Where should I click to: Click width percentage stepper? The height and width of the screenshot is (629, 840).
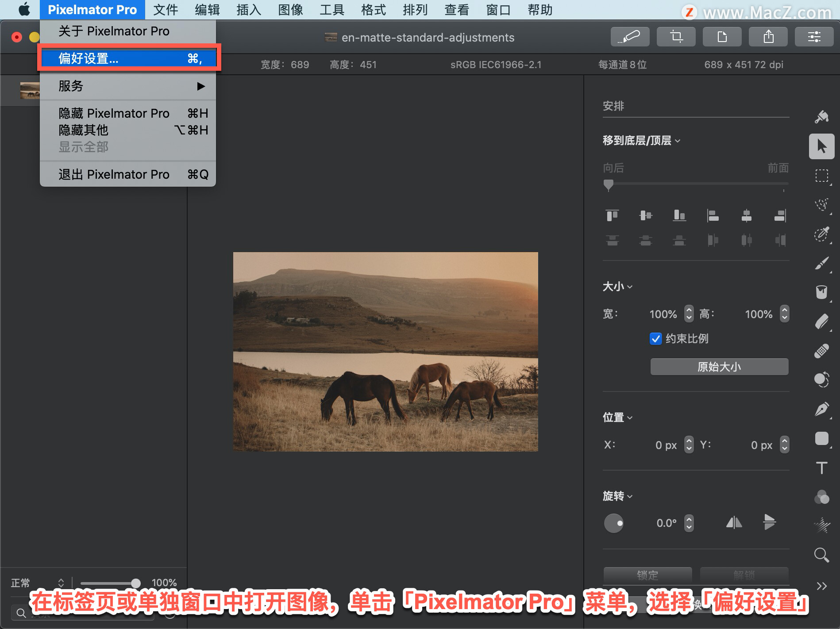(689, 314)
